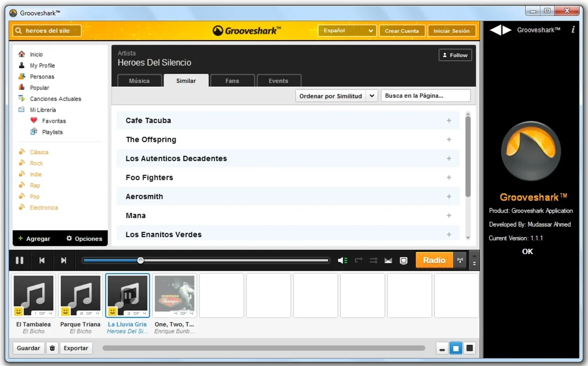Add Mana with plus icon
Screen dimensions: 588x366
pos(449,215)
